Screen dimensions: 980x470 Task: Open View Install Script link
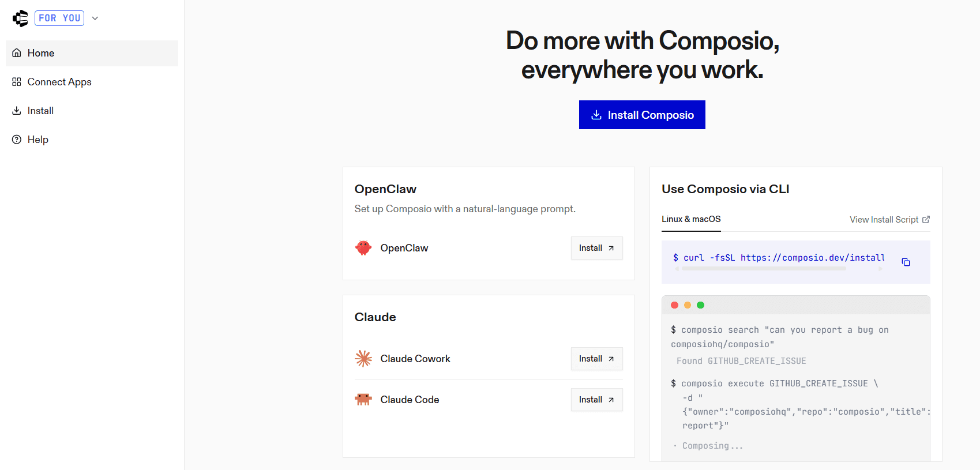click(889, 220)
